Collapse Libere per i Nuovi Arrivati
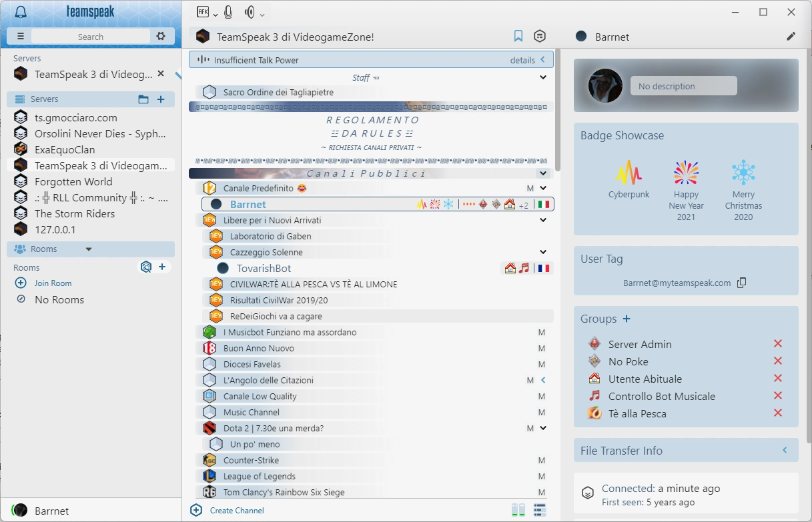The width and height of the screenshot is (812, 522). [543, 220]
